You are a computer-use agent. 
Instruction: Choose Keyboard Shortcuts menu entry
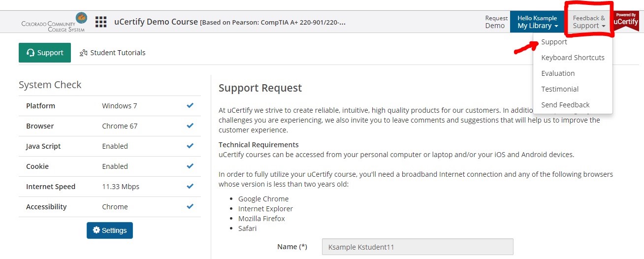coord(573,58)
